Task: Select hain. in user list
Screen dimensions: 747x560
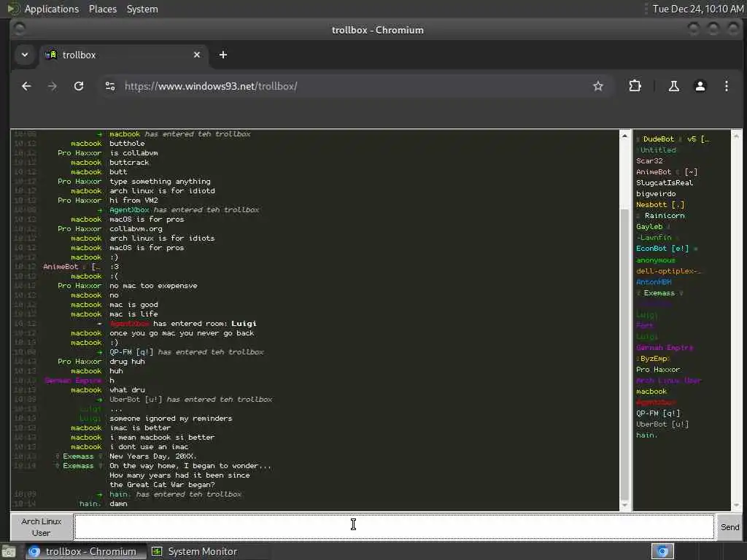Action: [646, 435]
